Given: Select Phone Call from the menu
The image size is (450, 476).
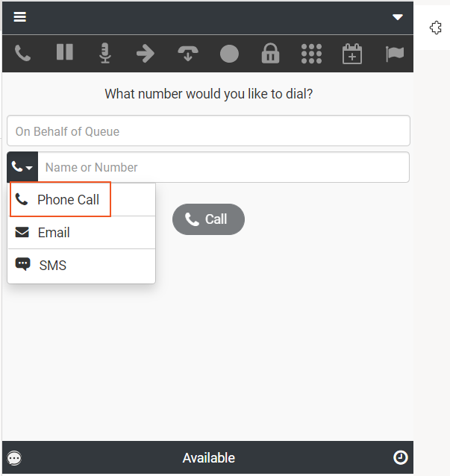Looking at the screenshot, I should point(60,200).
